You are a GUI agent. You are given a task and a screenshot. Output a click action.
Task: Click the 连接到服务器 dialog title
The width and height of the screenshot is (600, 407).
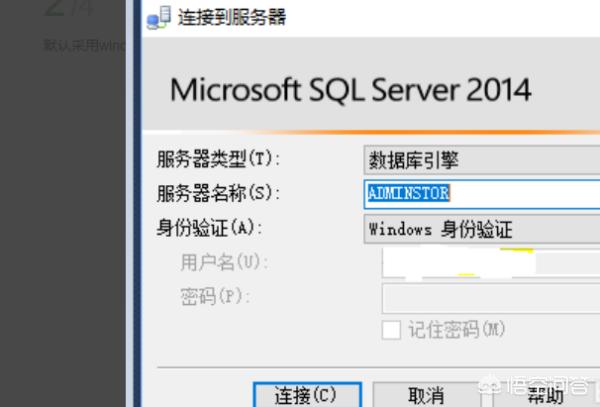[x=232, y=17]
